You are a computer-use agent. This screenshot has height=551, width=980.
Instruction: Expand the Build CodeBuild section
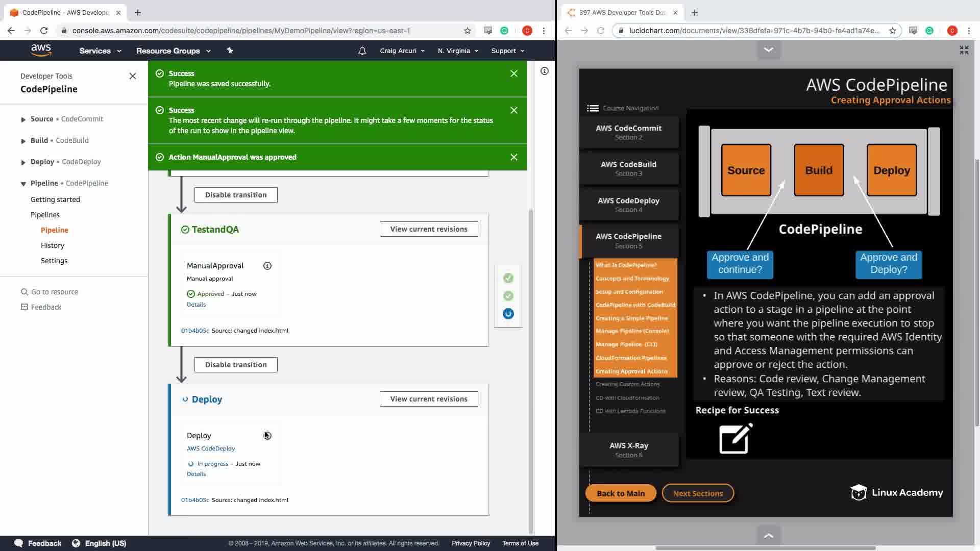click(x=23, y=141)
